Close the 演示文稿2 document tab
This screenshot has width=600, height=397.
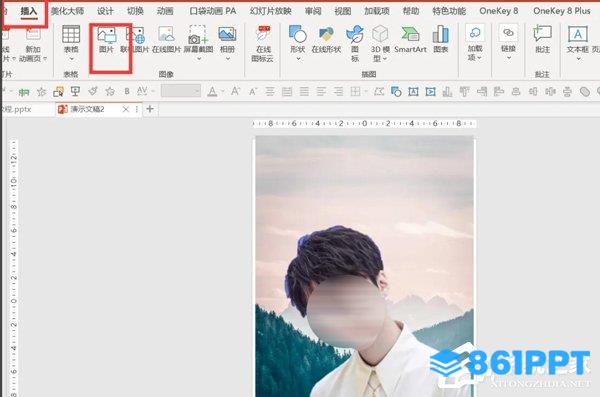pyautogui.click(x=126, y=109)
